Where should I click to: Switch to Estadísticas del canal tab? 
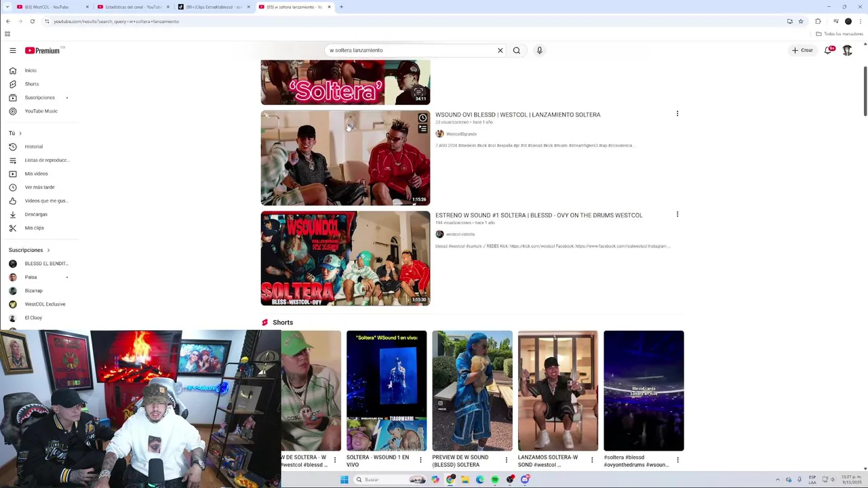pos(133,7)
